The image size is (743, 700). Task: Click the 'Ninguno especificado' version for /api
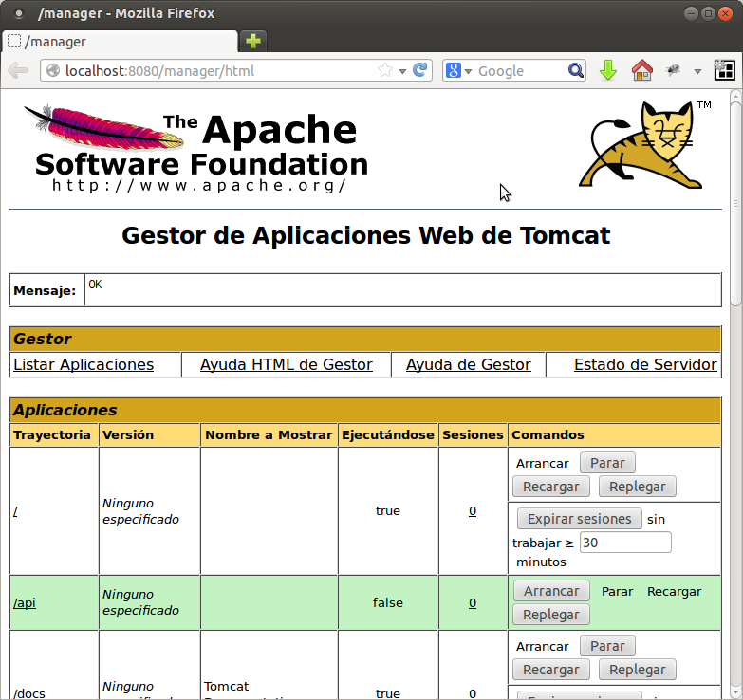140,602
